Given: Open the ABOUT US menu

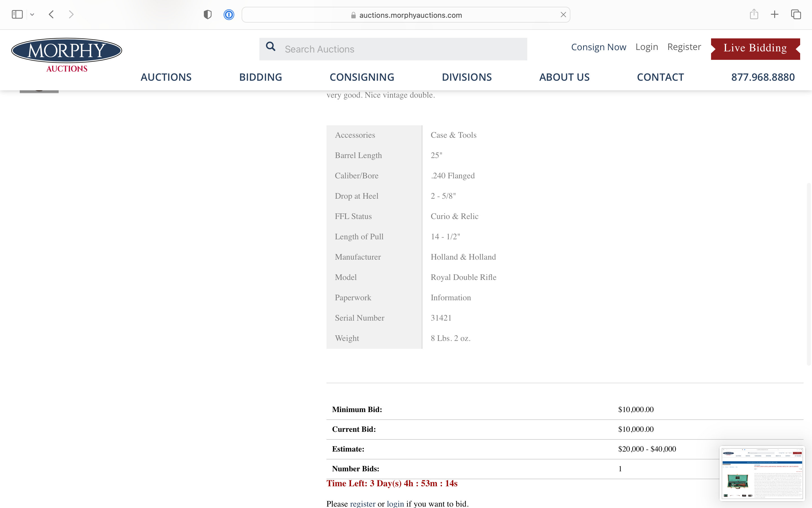Looking at the screenshot, I should tap(564, 77).
